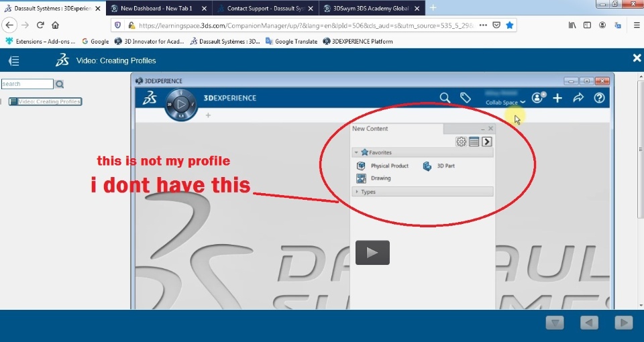This screenshot has width=644, height=342.
Task: Click the user profile icon in 3DEXPERIENCE
Action: pyautogui.click(x=537, y=98)
